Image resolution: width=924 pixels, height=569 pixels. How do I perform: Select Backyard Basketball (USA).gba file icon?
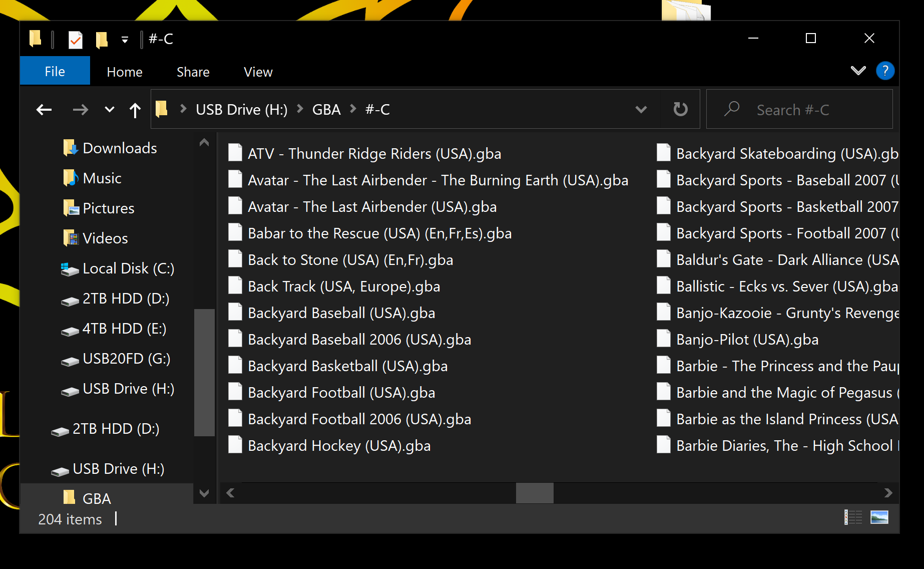(235, 365)
